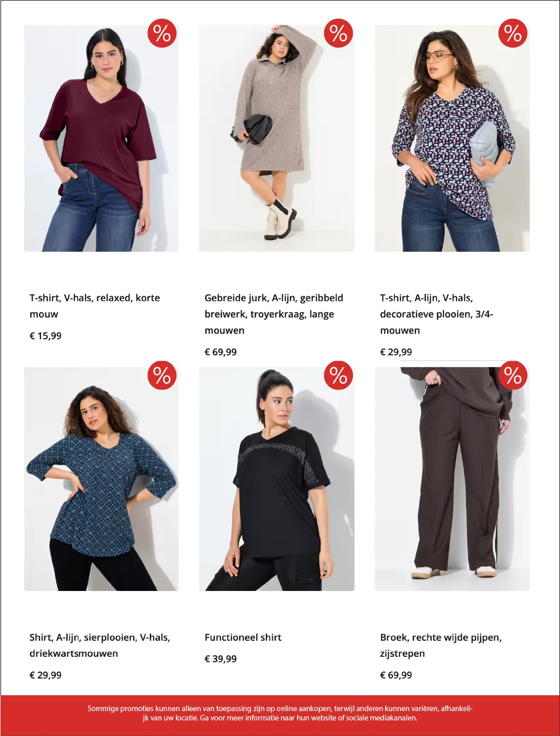Click sale badge on blue patterned shirt

[x=162, y=376]
